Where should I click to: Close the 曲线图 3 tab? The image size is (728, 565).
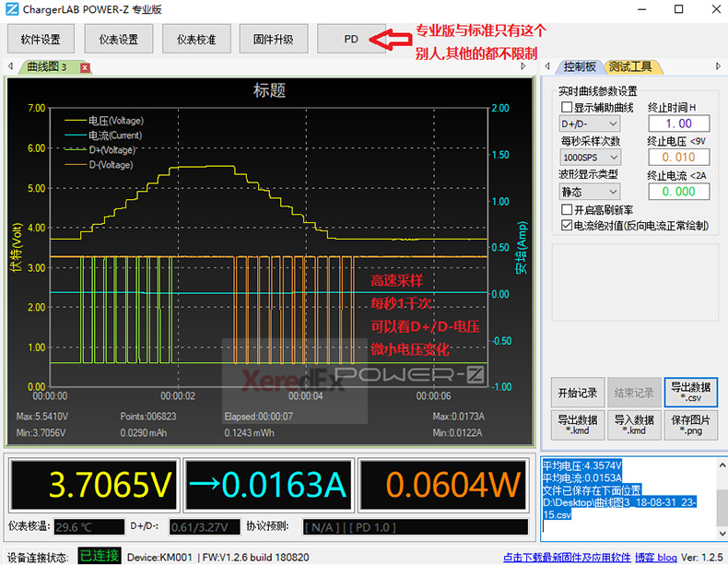click(x=85, y=68)
